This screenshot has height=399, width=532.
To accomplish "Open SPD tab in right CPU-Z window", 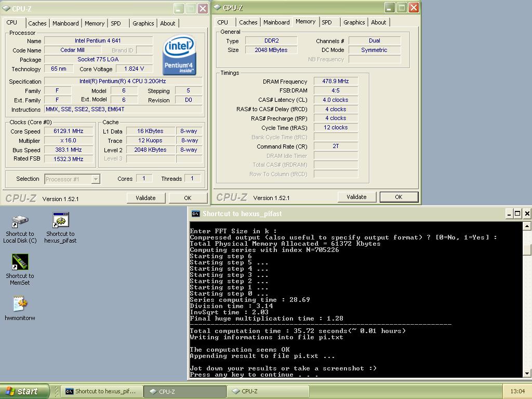I will click(327, 22).
